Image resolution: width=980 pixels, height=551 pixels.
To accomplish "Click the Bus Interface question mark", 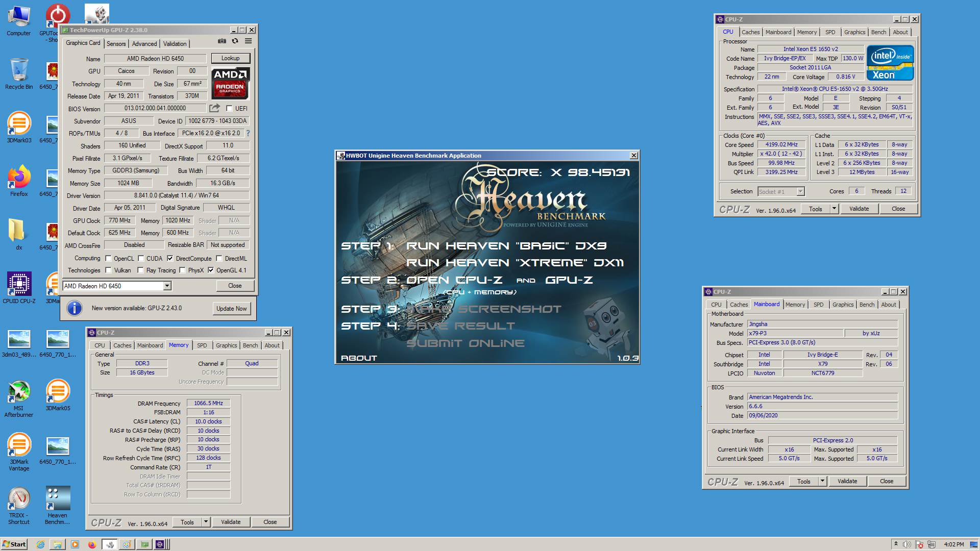I will (248, 133).
